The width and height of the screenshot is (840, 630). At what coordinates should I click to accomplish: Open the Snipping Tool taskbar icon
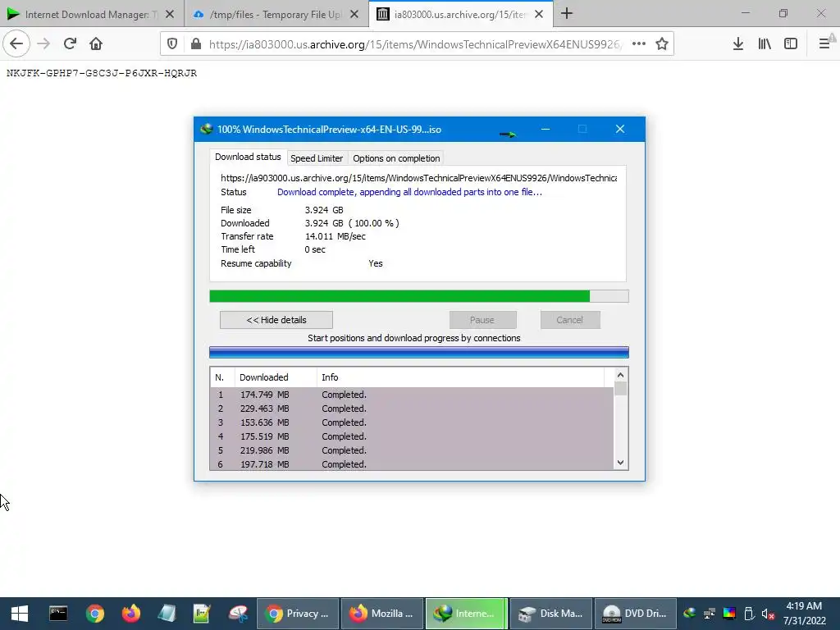pyautogui.click(x=239, y=614)
